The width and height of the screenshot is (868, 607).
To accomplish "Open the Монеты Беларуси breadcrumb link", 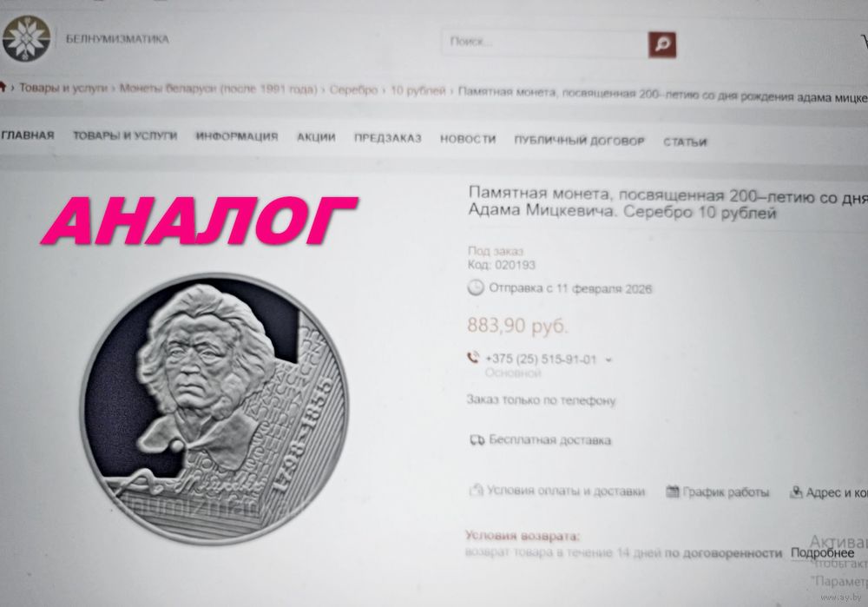I will 219,89.
